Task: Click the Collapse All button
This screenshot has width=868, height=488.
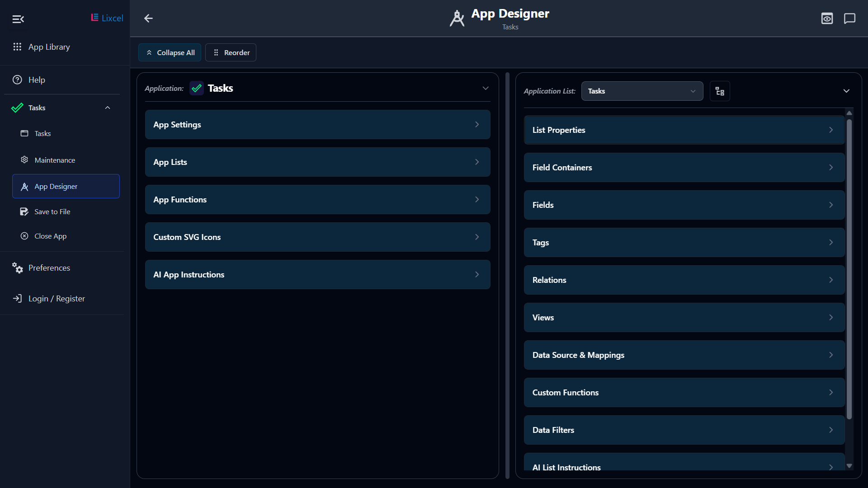Action: click(x=170, y=53)
